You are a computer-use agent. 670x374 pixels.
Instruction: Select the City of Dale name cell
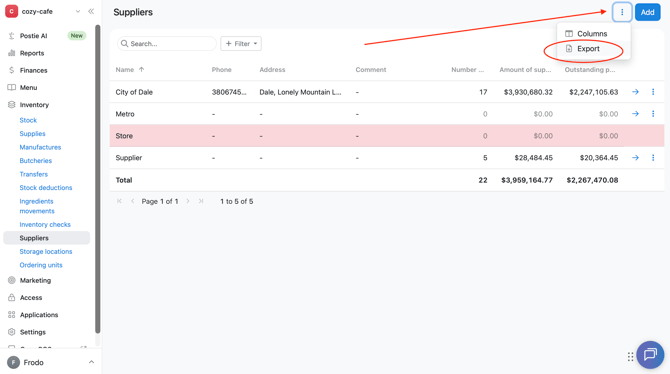click(x=134, y=92)
